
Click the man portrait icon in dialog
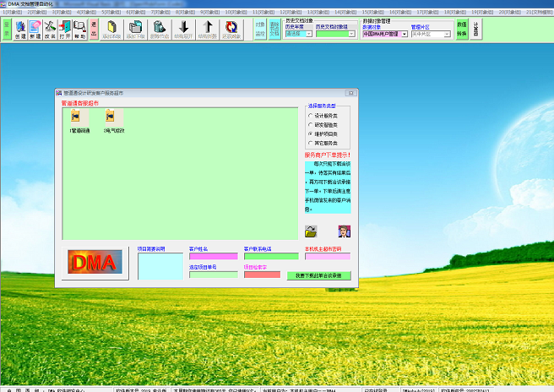344,231
